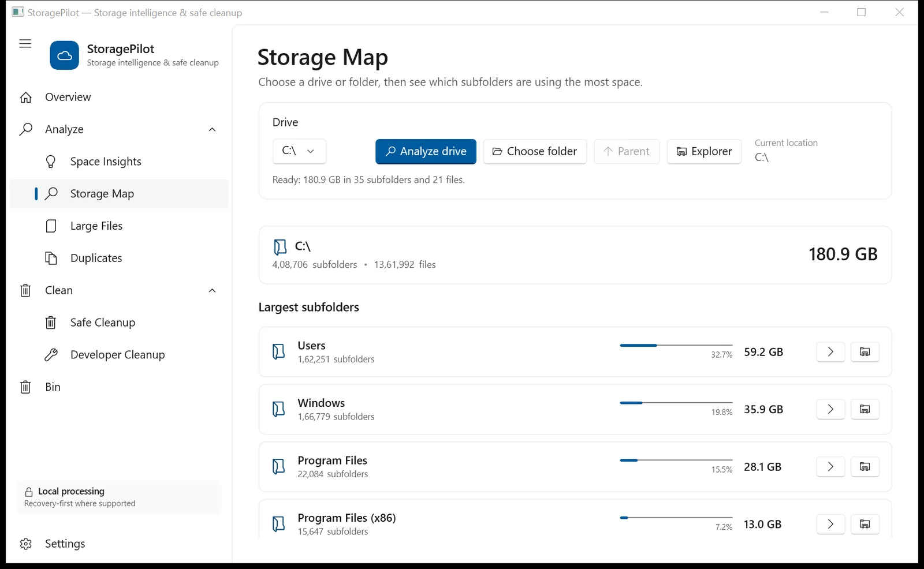Viewport: 924px width, 569px height.
Task: Click the 'Ready: 180.9 GB' status text
Action: [368, 180]
